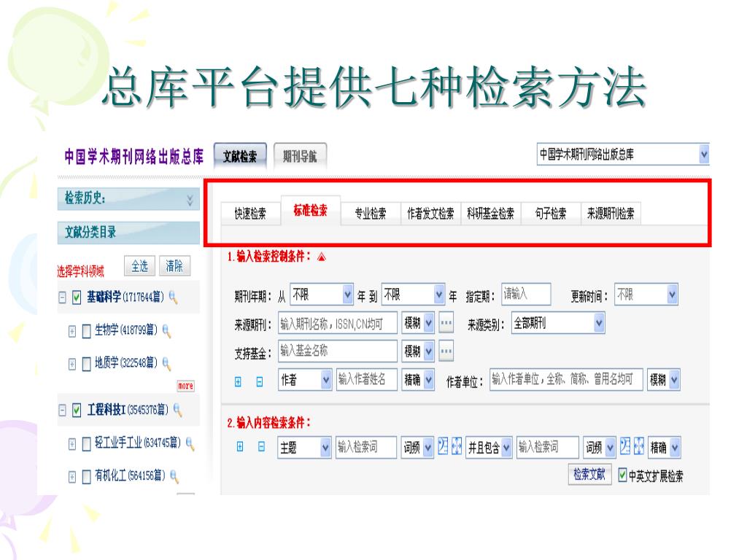Select the 标准检索 tab

pos(311,210)
